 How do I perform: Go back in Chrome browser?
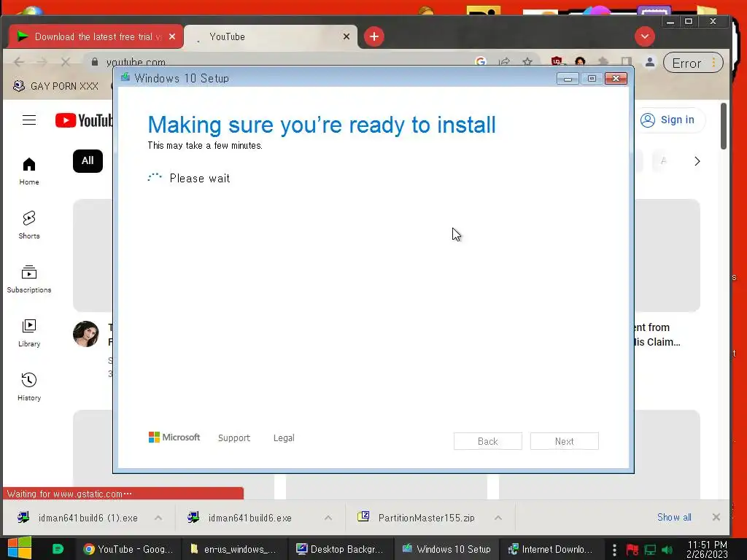point(19,62)
